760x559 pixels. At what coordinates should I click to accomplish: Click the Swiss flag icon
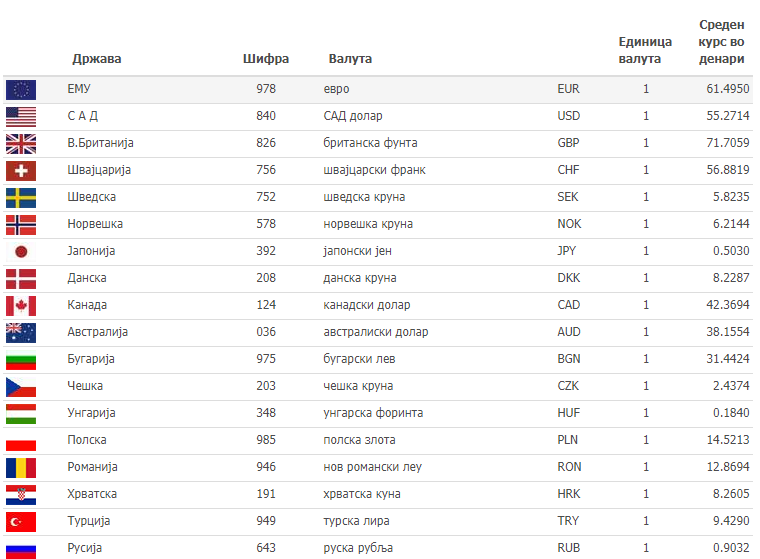click(21, 171)
